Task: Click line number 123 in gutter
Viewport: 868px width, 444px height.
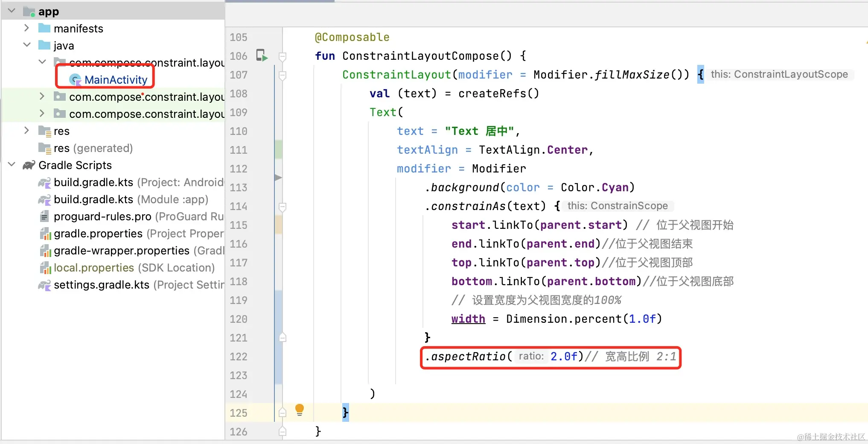Action: [x=238, y=376]
